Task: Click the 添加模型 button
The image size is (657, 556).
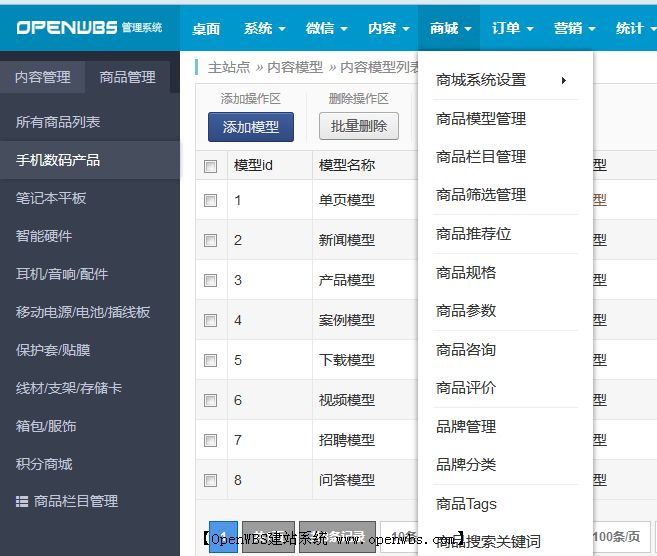Action: (251, 127)
